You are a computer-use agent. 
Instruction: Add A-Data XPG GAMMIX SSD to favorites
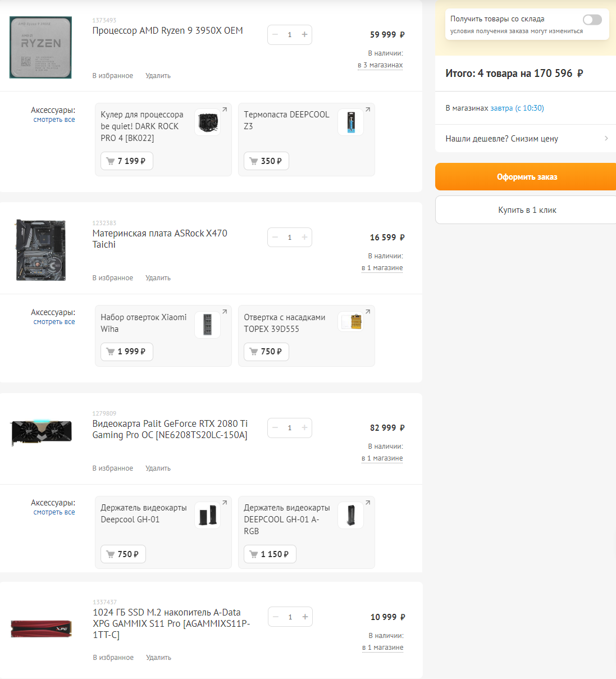(113, 658)
